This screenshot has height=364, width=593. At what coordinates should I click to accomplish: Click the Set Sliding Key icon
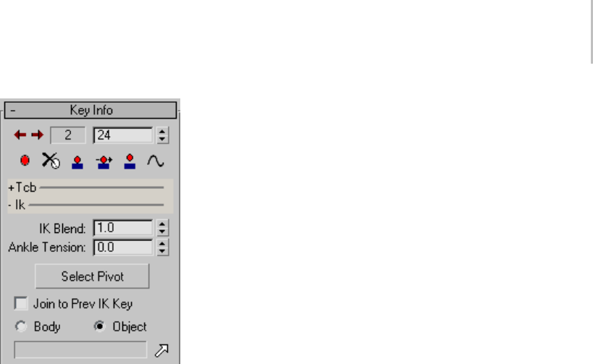coord(104,162)
